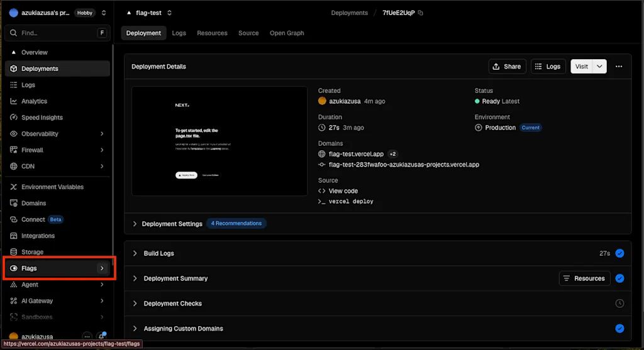Open the three-dot more options menu

pyautogui.click(x=619, y=67)
